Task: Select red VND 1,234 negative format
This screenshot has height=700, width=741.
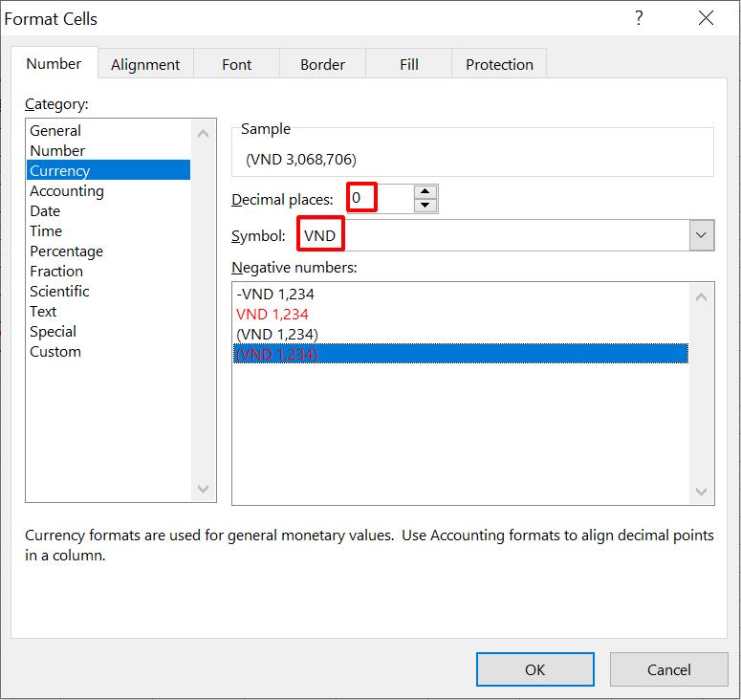Action: pyautogui.click(x=272, y=314)
